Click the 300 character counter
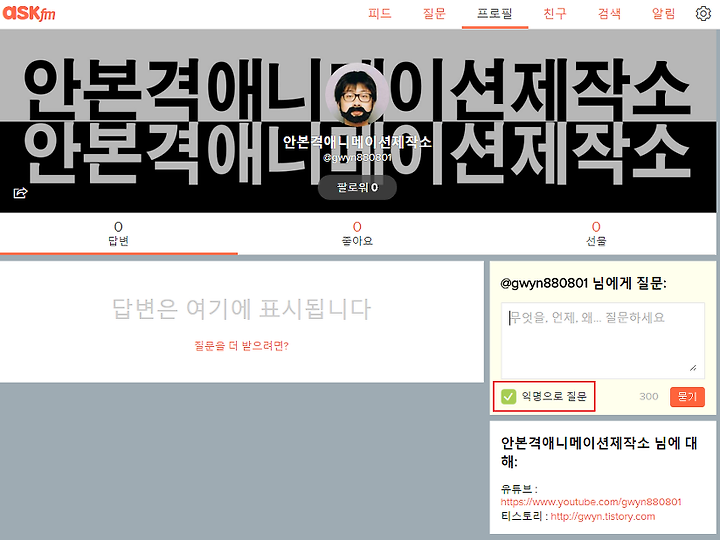The width and height of the screenshot is (720, 540). point(648,397)
